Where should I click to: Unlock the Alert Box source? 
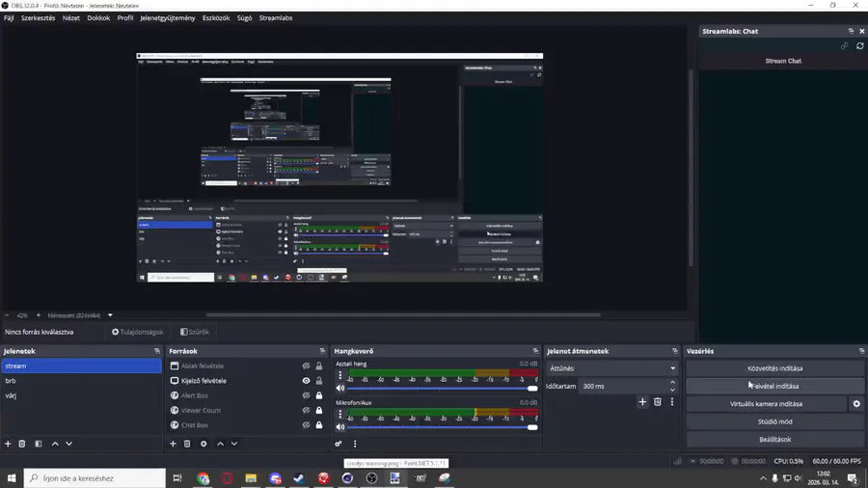[x=319, y=395]
